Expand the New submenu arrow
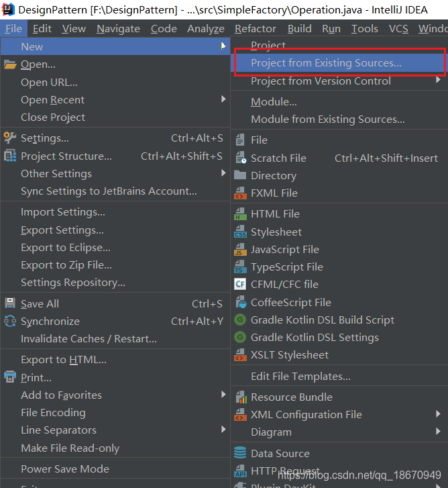This screenshot has width=448, height=488. (x=223, y=46)
